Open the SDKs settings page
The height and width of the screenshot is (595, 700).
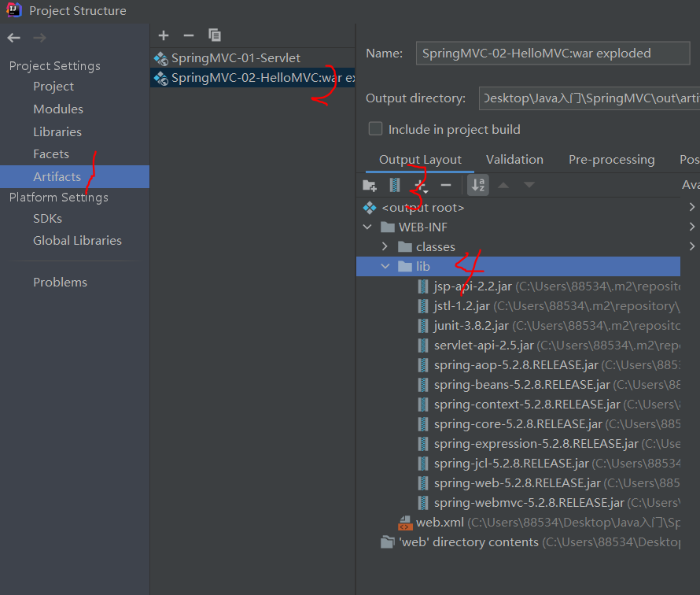point(47,219)
